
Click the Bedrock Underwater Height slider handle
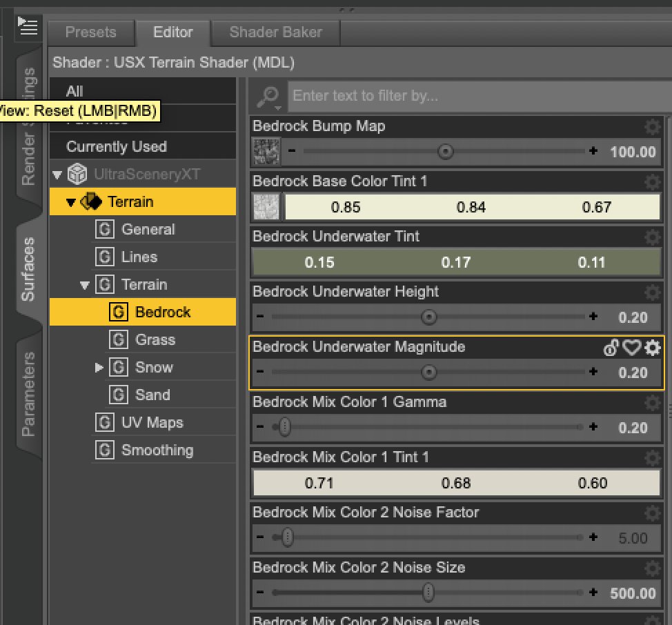coord(429,317)
